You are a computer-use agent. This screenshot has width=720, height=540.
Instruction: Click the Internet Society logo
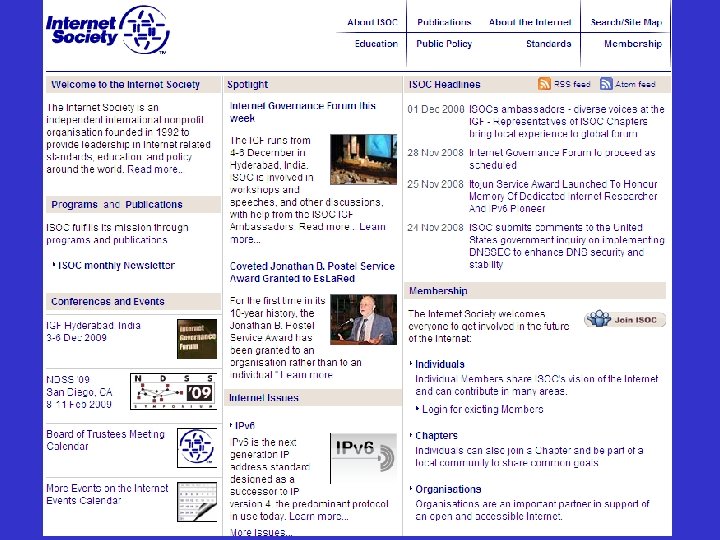click(x=107, y=30)
